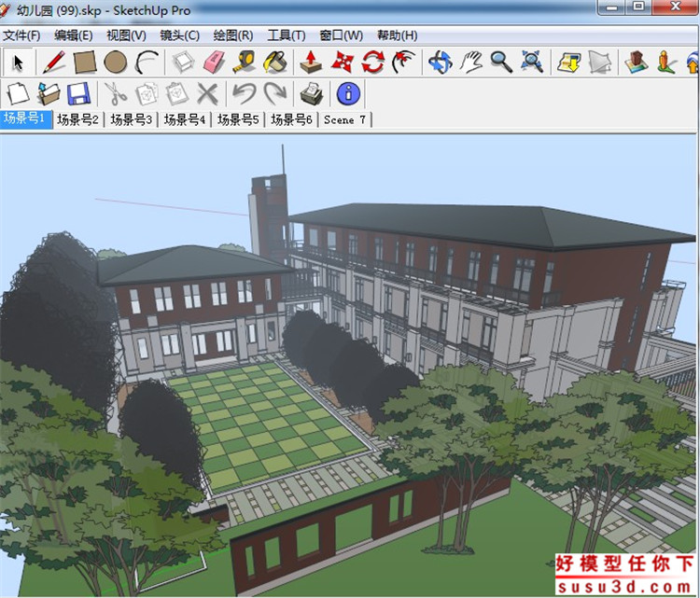
Task: Pick the Rectangle drawing tool
Action: click(x=85, y=62)
